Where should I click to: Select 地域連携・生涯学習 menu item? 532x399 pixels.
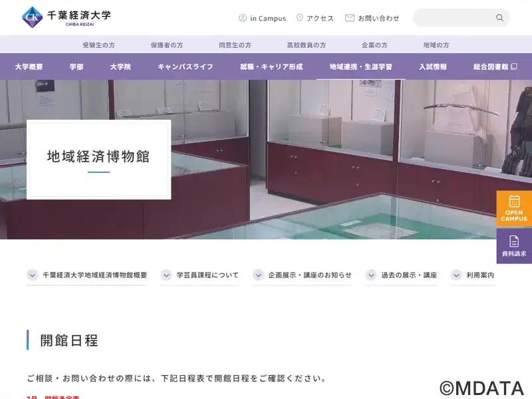(360, 67)
